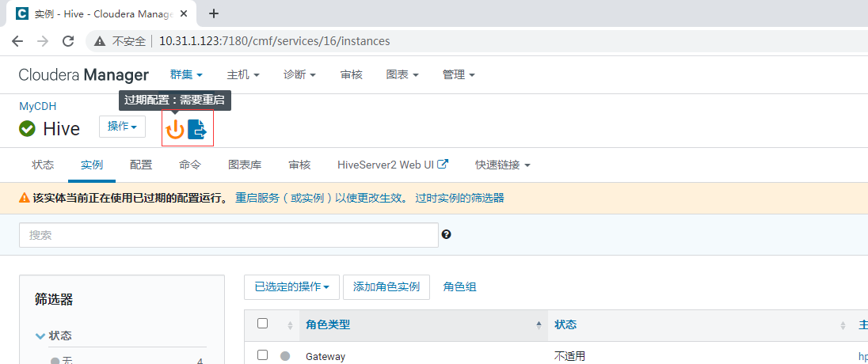Open the 主机 dropdown menu
Screen dimensions: 868x364
tap(243, 74)
